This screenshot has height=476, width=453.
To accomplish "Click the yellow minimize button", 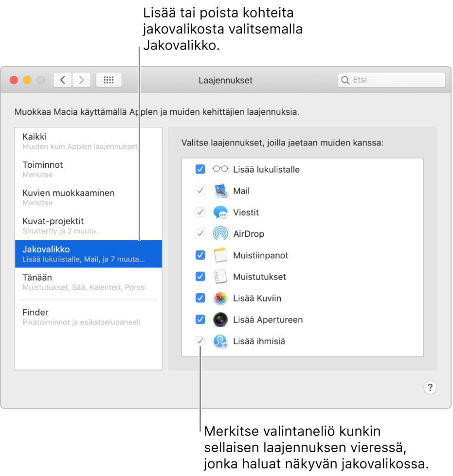I will coord(27,80).
